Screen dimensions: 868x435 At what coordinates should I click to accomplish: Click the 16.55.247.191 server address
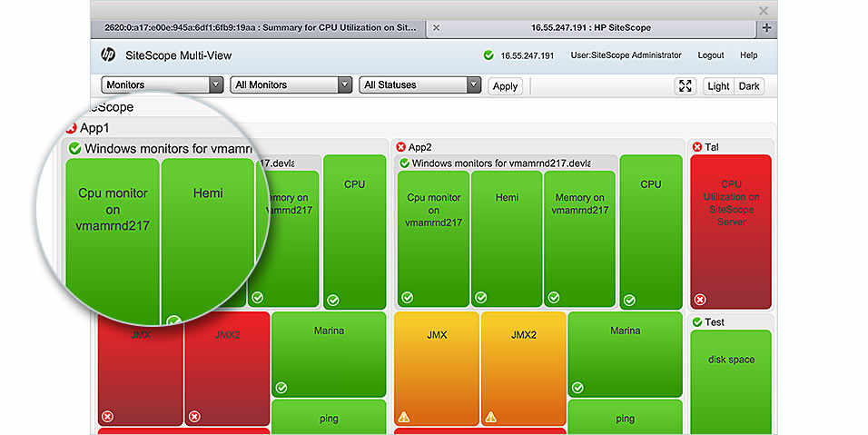point(527,55)
